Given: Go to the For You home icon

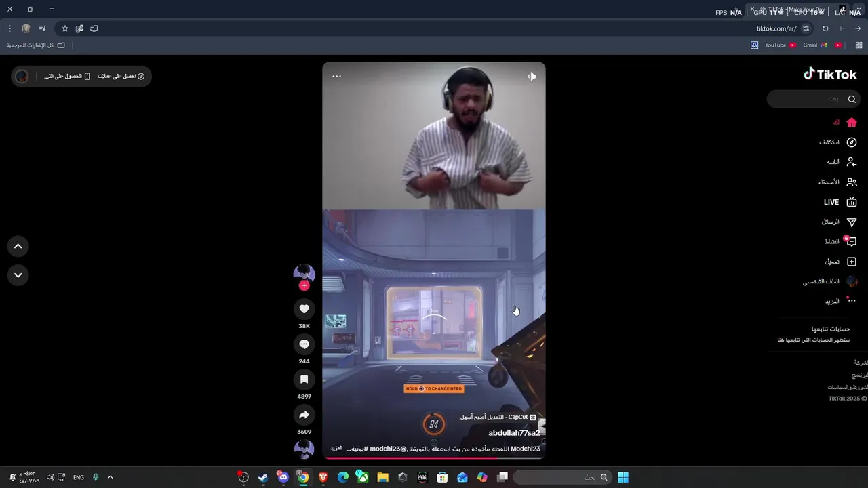Looking at the screenshot, I should pyautogui.click(x=852, y=123).
